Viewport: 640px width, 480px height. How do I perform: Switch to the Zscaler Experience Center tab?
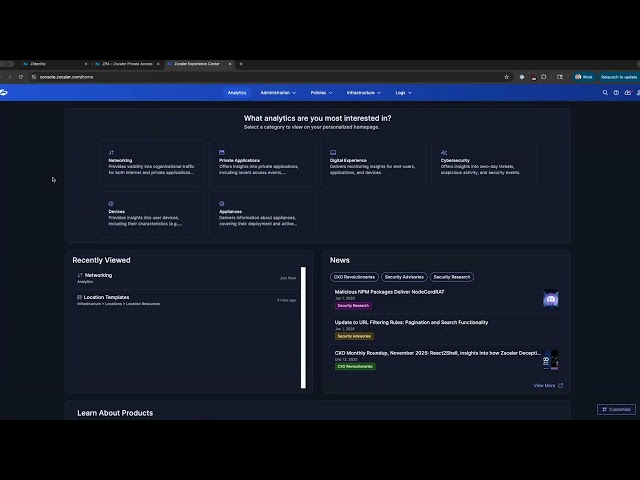tap(200, 64)
